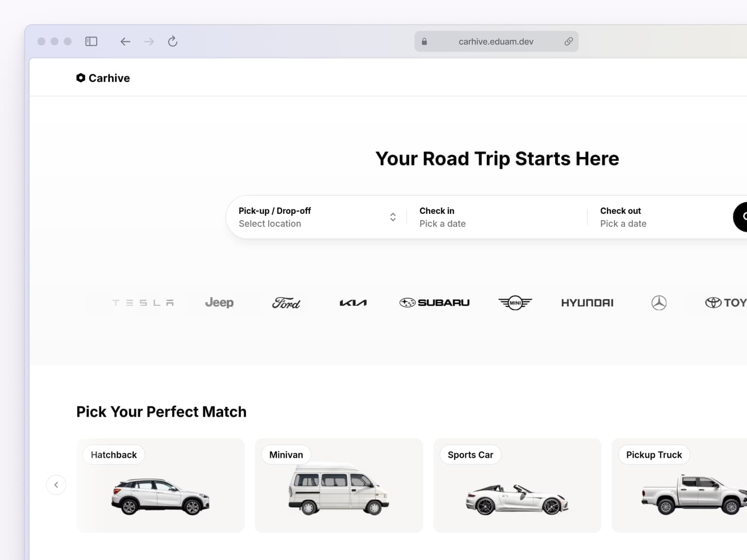Screen dimensions: 747x560
Task: Click the Sports Car label tag
Action: tap(470, 455)
